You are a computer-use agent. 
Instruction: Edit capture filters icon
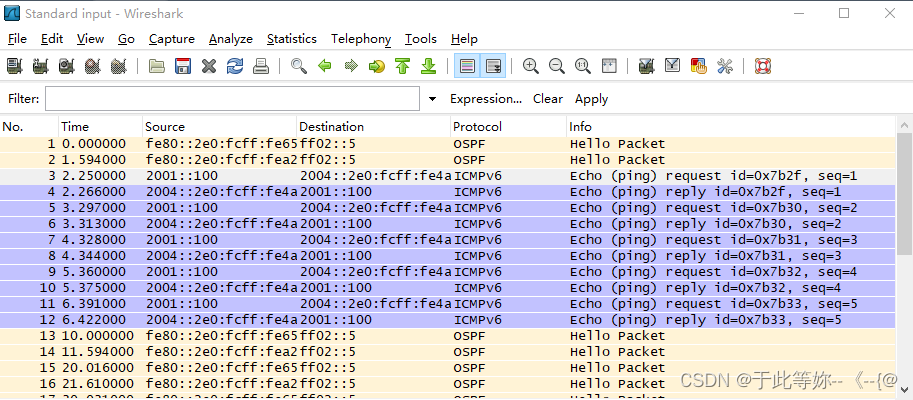[646, 66]
